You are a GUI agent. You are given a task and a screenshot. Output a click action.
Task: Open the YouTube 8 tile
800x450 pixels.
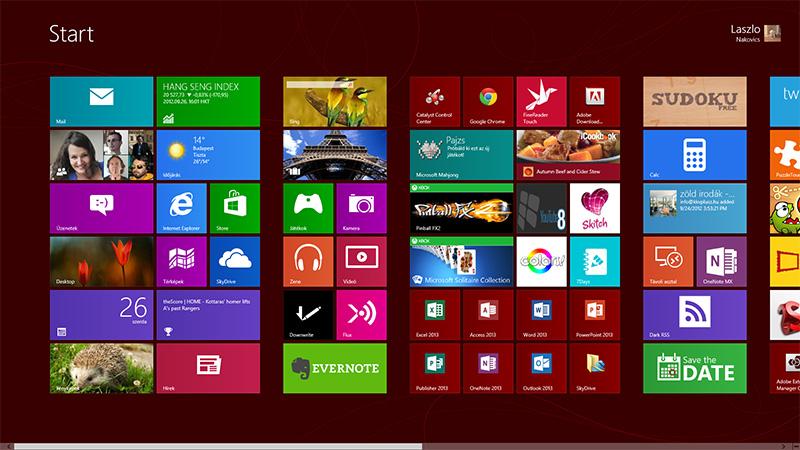click(541, 208)
